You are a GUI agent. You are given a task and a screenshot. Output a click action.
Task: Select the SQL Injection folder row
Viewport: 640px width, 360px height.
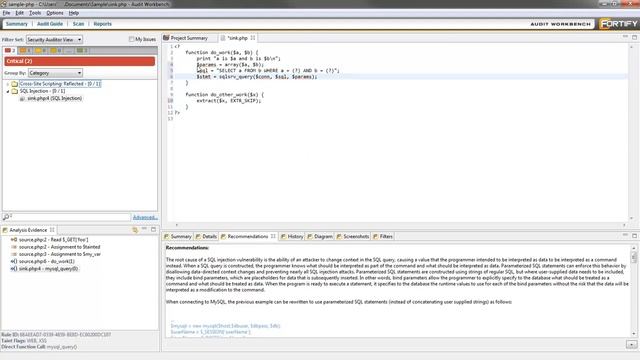[x=42, y=91]
